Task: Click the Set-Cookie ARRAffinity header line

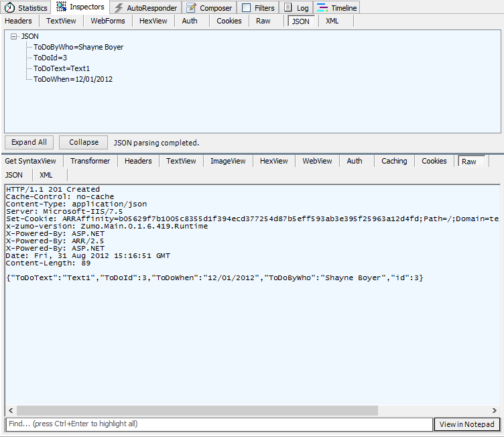Action: pyautogui.click(x=252, y=218)
